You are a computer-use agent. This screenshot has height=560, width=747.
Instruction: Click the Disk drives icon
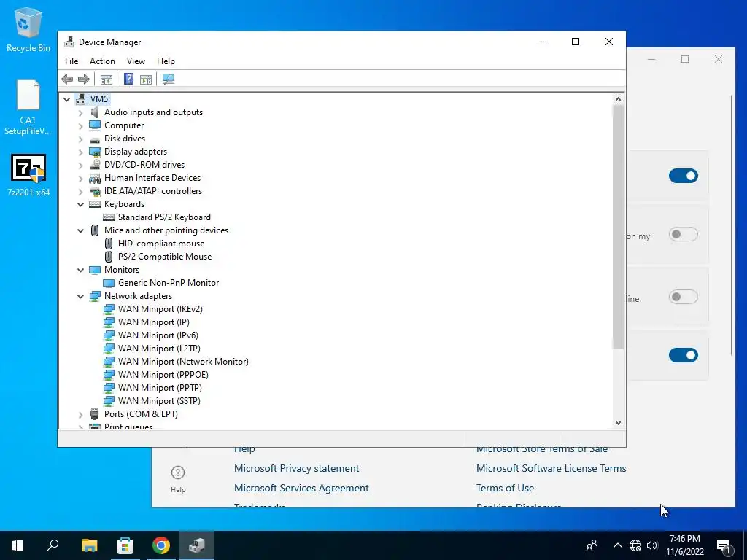click(x=95, y=139)
